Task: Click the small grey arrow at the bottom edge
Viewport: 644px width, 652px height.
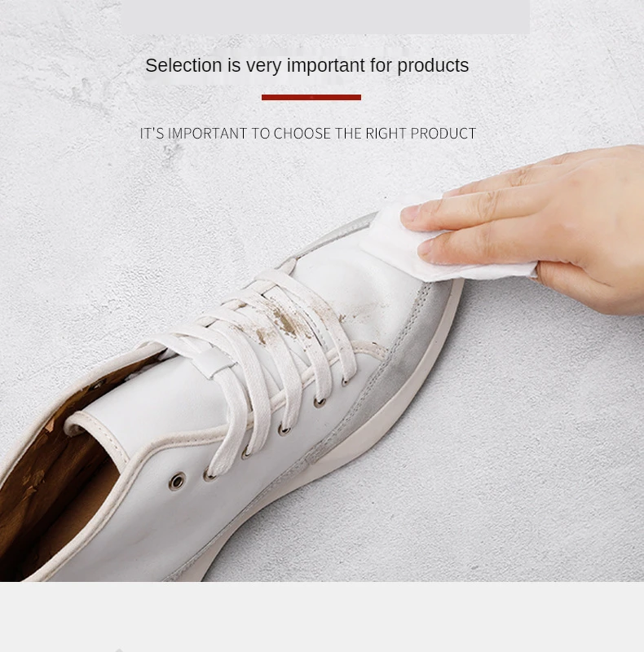Action: point(119,650)
